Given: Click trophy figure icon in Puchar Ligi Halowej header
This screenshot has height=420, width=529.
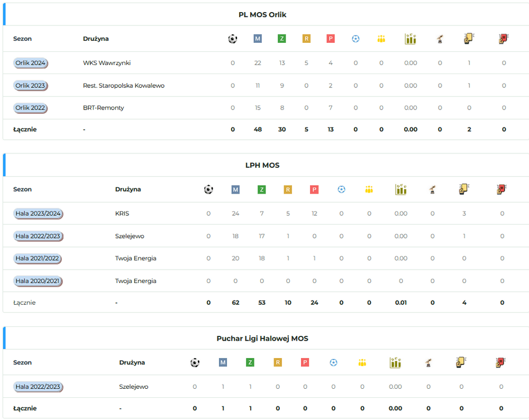Looking at the screenshot, I should click(x=428, y=362).
